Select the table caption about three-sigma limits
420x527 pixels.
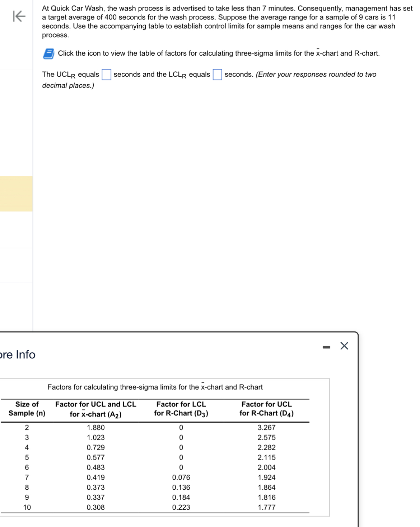[x=155, y=387]
